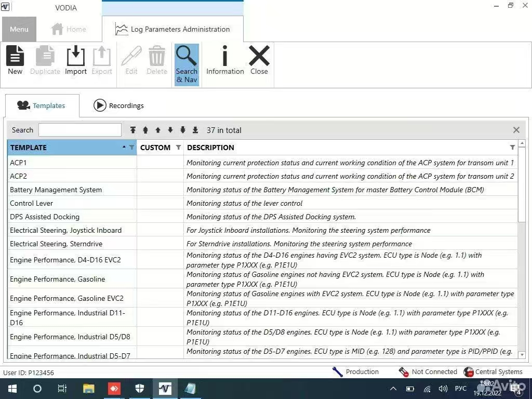The width and height of the screenshot is (532, 399).
Task: Open the DESCRIPTION column filter
Action: (x=512, y=147)
